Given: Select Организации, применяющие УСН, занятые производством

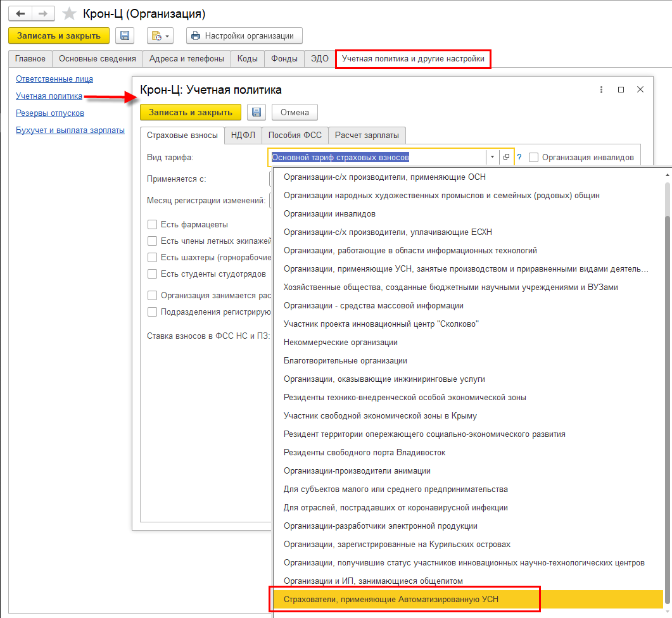Looking at the screenshot, I should 469,269.
